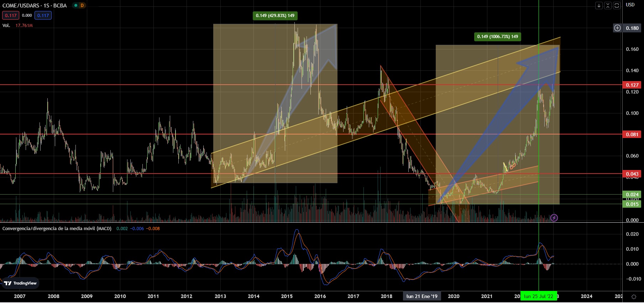Collapse the pane with the inward chevrons icon
This screenshot has height=303, width=644.
(608, 5)
